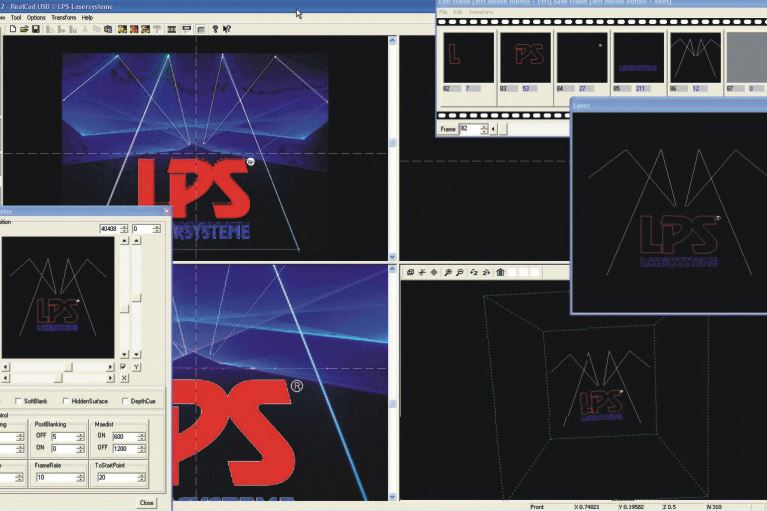Select frame 84 thumbnail with a single dot
This screenshot has width=767, height=511.
tap(582, 58)
